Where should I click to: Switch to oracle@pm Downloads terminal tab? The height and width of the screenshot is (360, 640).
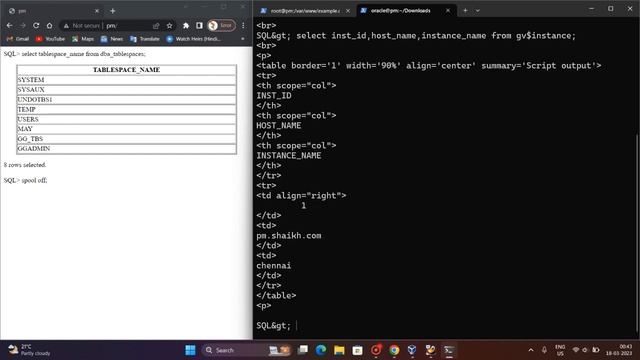tap(401, 11)
